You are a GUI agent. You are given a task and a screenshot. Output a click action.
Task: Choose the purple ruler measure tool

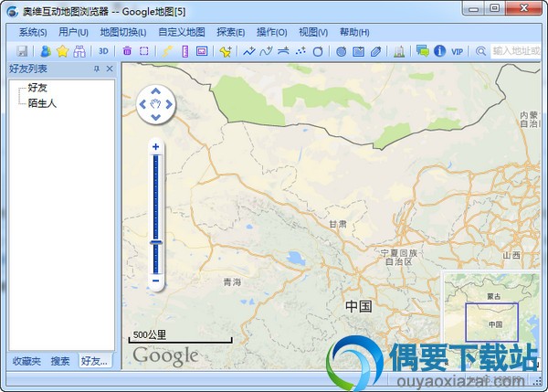tap(185, 51)
